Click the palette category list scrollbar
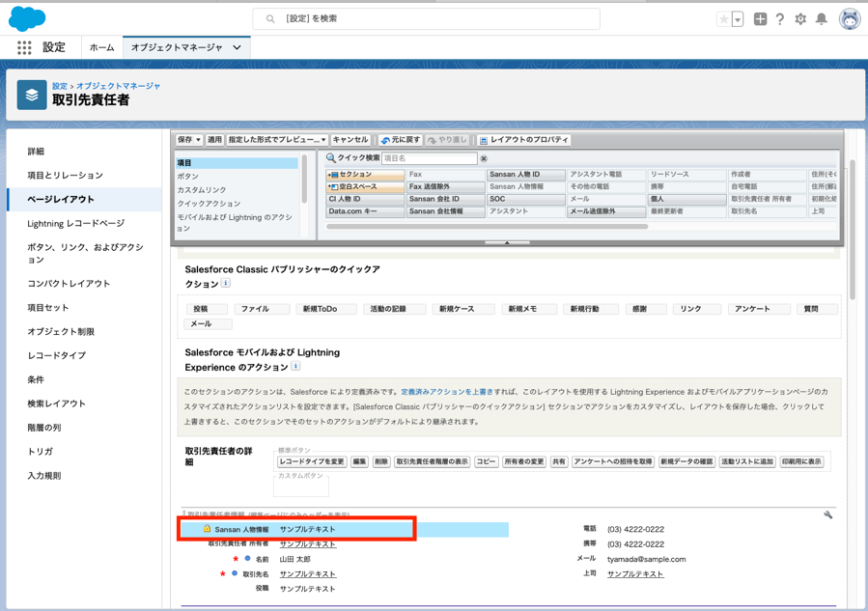The height and width of the screenshot is (611, 868). click(x=304, y=179)
